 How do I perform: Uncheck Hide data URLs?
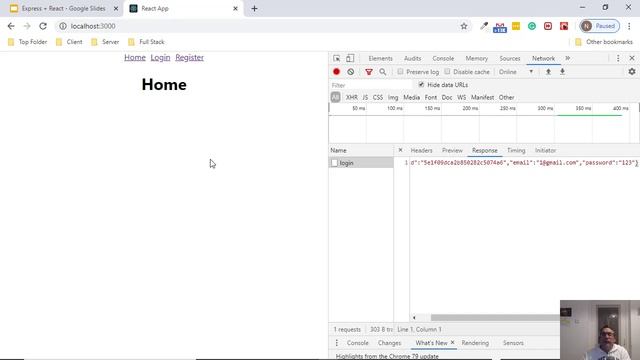pyautogui.click(x=421, y=85)
